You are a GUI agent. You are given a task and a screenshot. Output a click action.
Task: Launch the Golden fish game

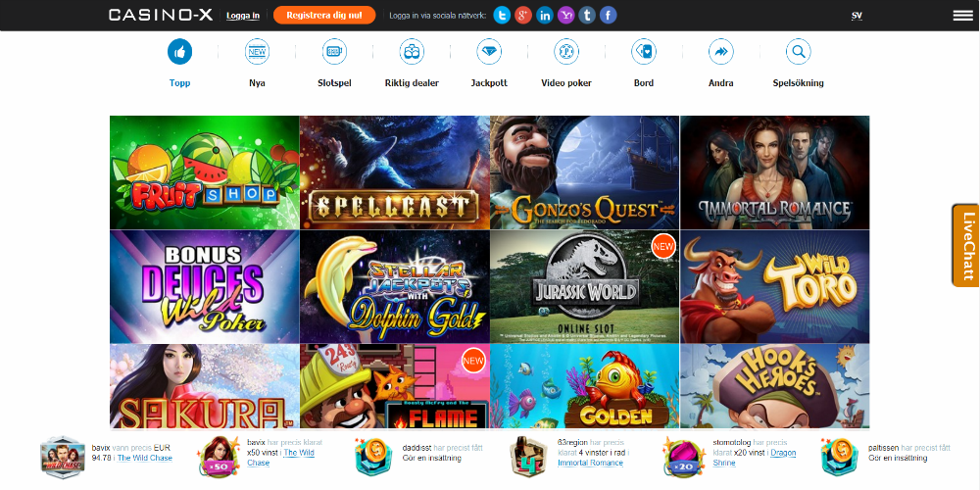click(x=584, y=386)
